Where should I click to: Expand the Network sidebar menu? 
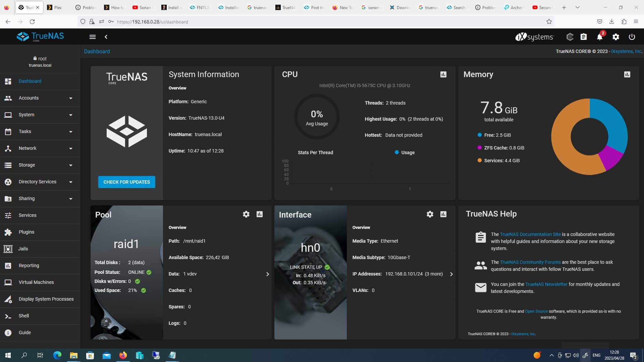coord(40,148)
